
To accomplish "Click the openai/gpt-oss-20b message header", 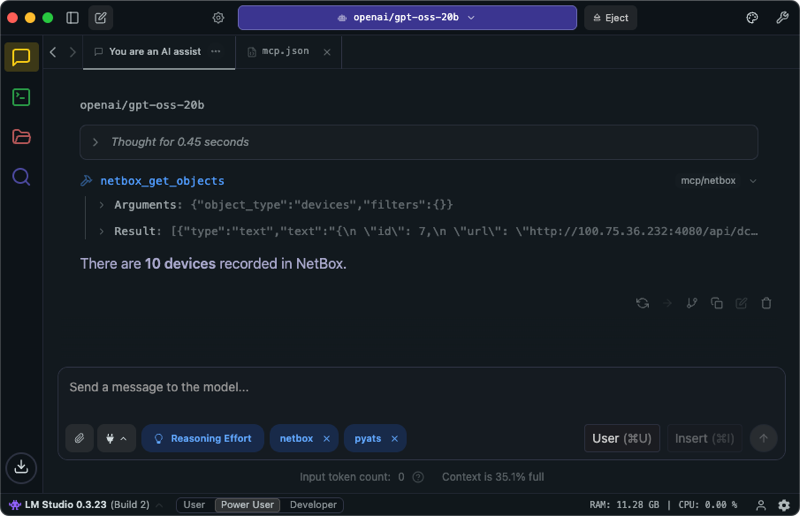I will click(142, 105).
